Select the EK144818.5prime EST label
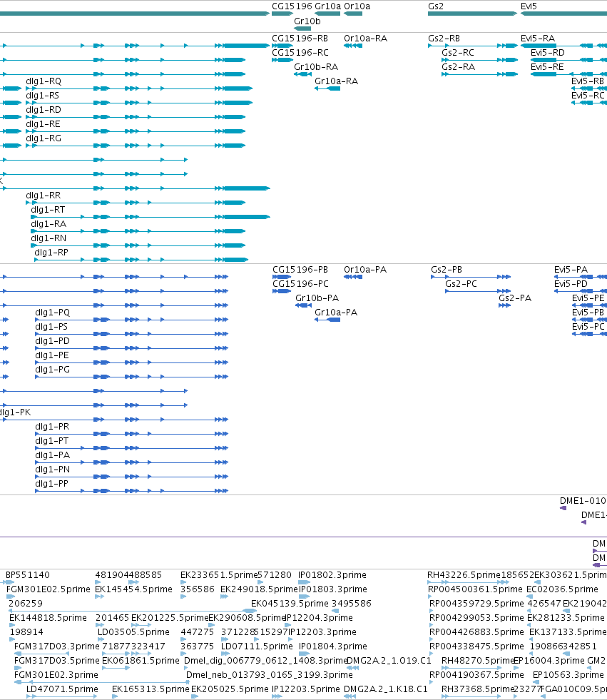Viewport: 607px width, 700px height. click(x=49, y=618)
